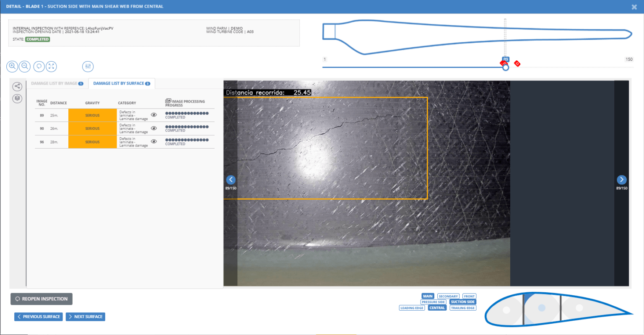Image resolution: width=644 pixels, height=335 pixels.
Task: Click the Next Surface button
Action: coord(86,317)
